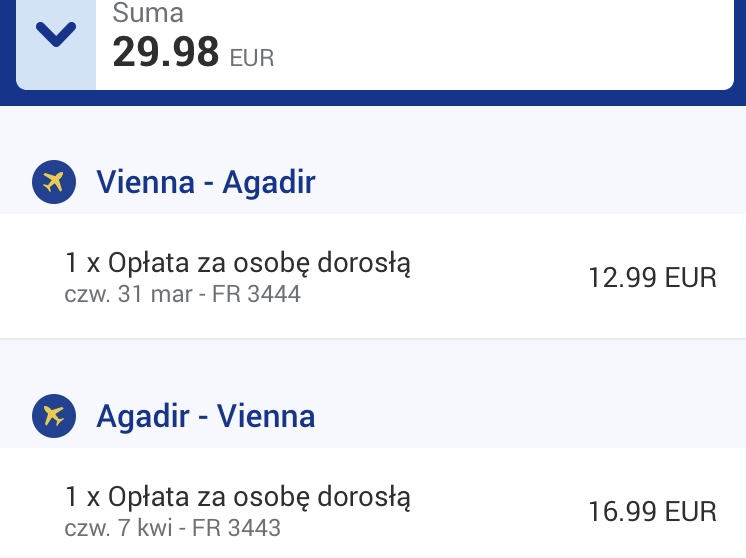Click the EUR currency next to total
Viewport: 746px width, 558px height.
pyautogui.click(x=252, y=58)
